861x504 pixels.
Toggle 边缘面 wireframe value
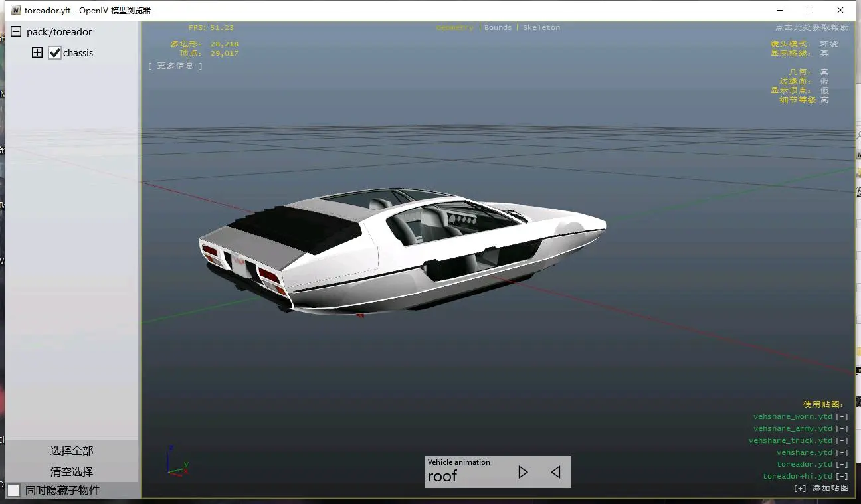pos(824,81)
